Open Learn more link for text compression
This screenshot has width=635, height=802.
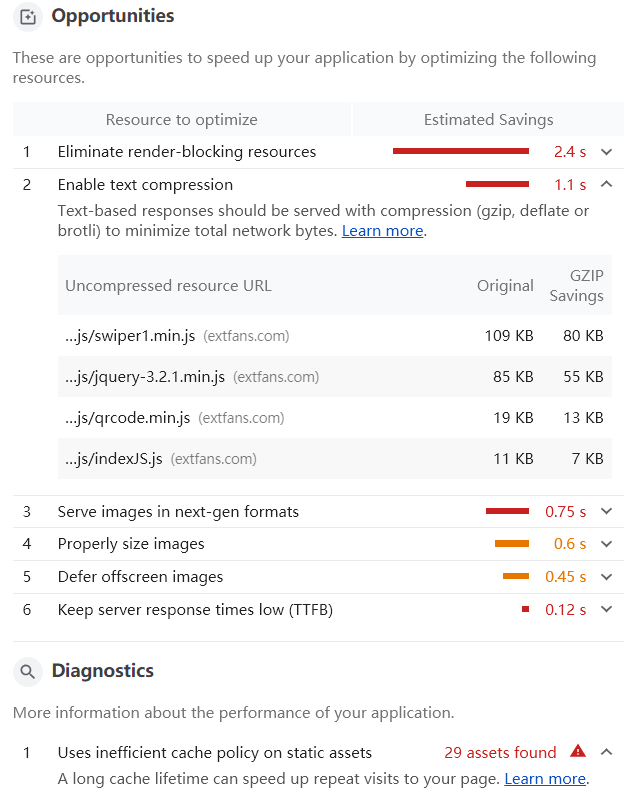[x=382, y=231]
